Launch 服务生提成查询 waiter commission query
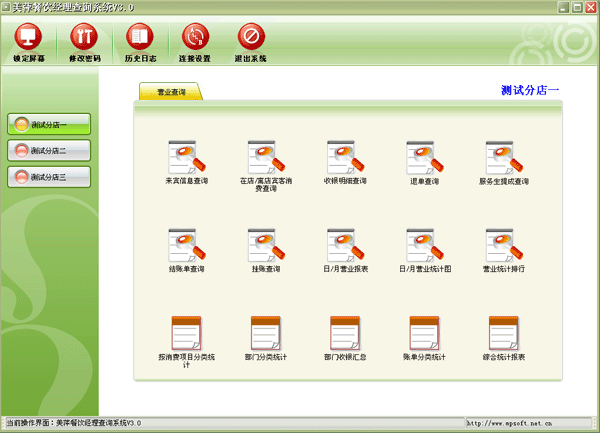This screenshot has height=433, width=600. tap(503, 158)
